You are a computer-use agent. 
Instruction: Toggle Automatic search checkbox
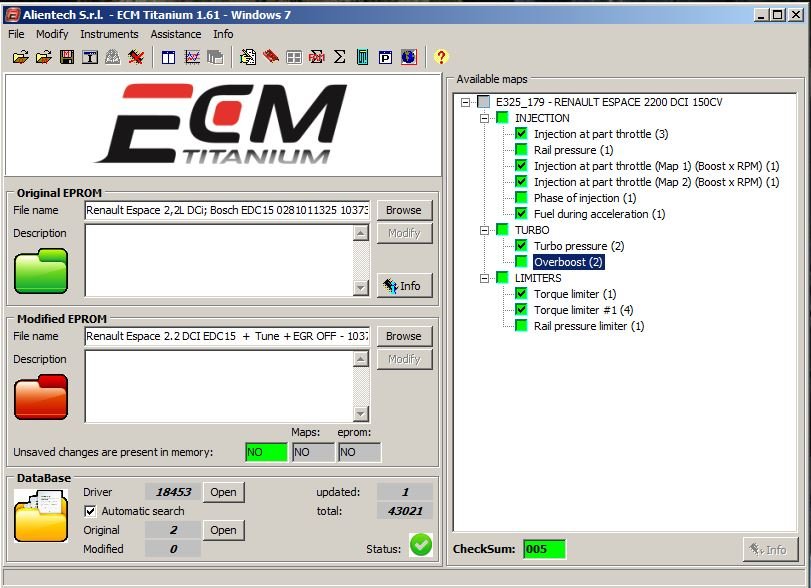tap(90, 511)
